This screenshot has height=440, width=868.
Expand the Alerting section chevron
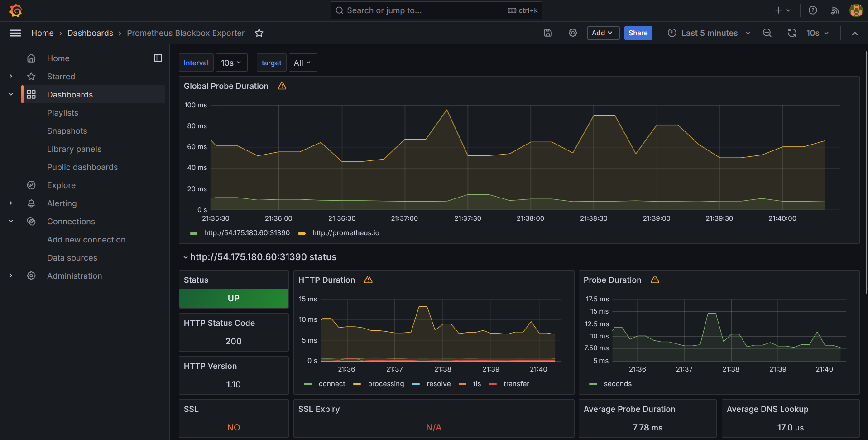click(x=11, y=203)
